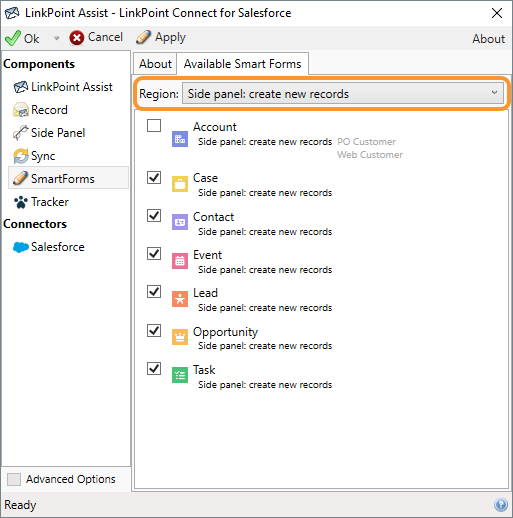Click the Salesforce cloud icon
513x518 pixels.
21,247
